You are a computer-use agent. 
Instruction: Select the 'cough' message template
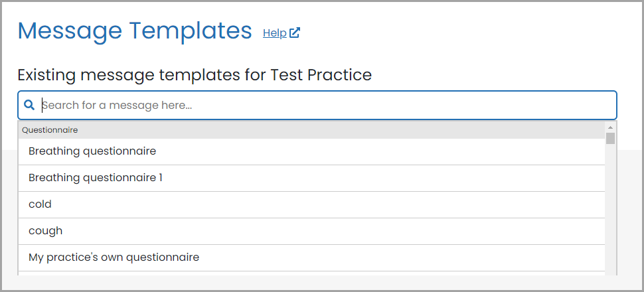tap(311, 231)
